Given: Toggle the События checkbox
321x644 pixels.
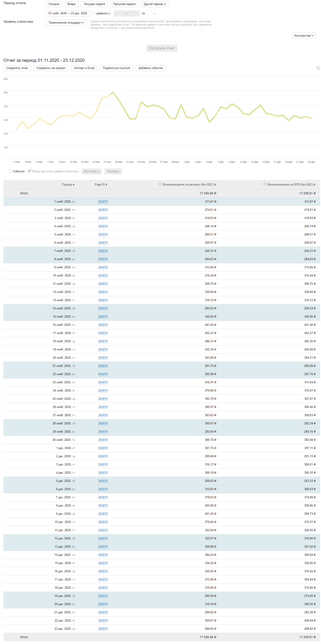Looking at the screenshot, I should click(x=10, y=171).
